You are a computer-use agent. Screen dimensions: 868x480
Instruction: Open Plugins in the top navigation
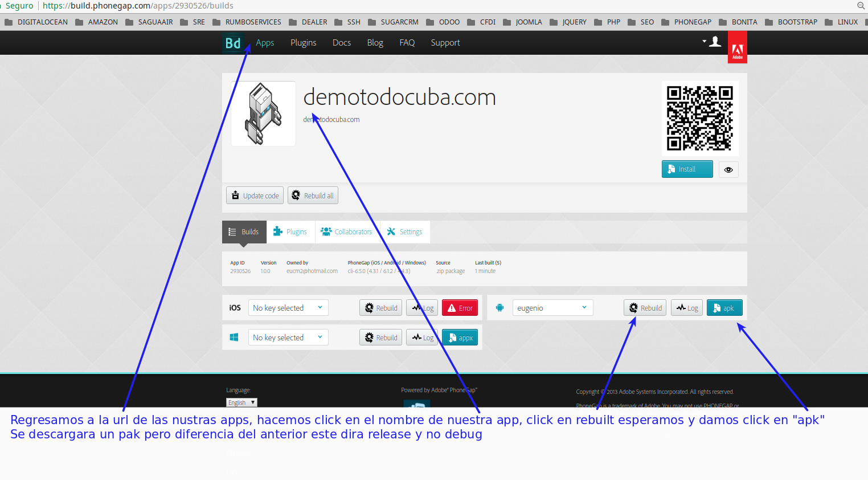tap(304, 43)
